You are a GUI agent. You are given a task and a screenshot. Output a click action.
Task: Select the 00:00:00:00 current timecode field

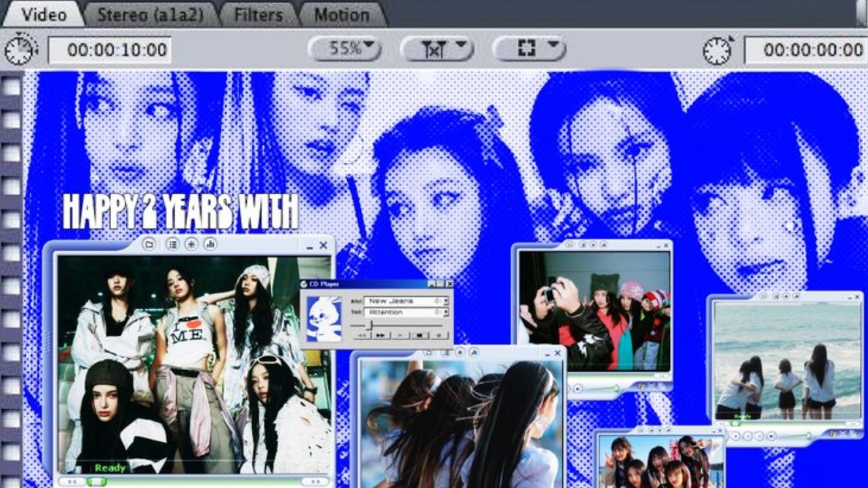[806, 49]
